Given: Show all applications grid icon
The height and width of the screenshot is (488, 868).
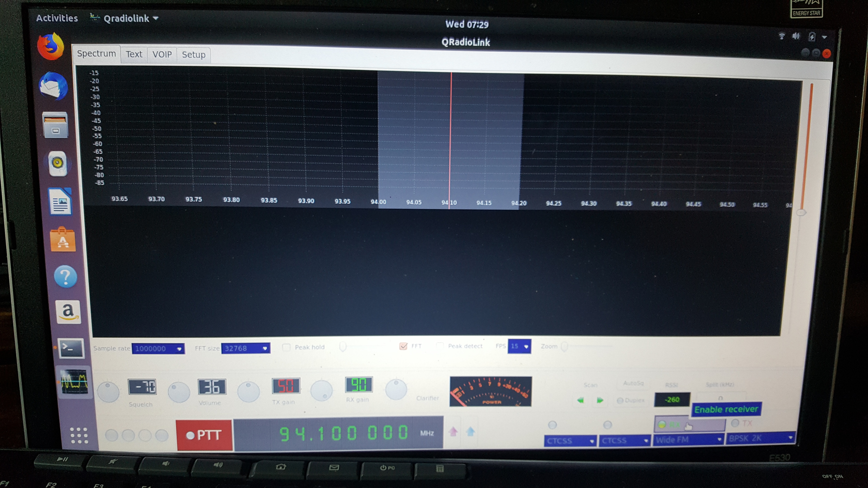Looking at the screenshot, I should pos(79,435).
